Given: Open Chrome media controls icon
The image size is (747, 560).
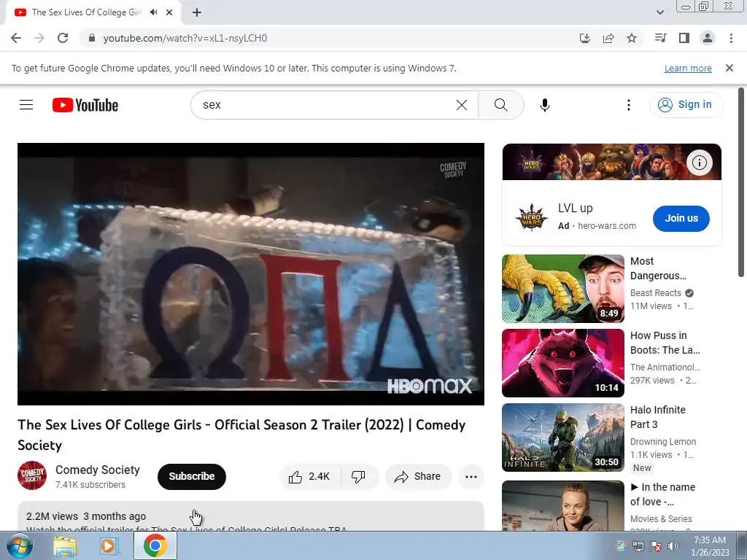Looking at the screenshot, I should coord(660,38).
